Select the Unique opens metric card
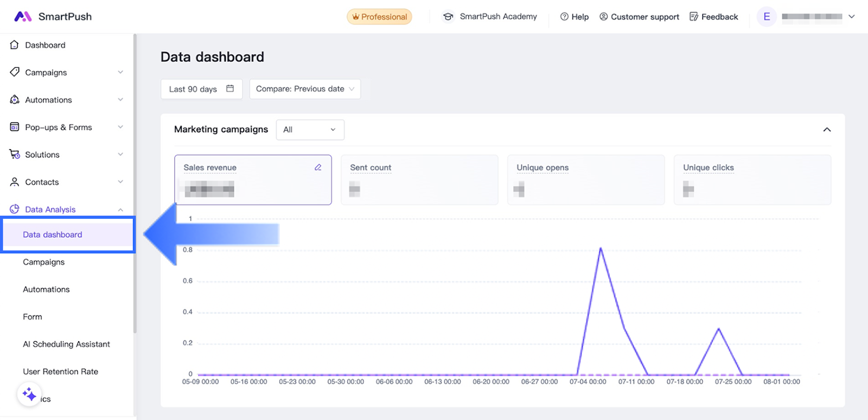 tap(585, 180)
